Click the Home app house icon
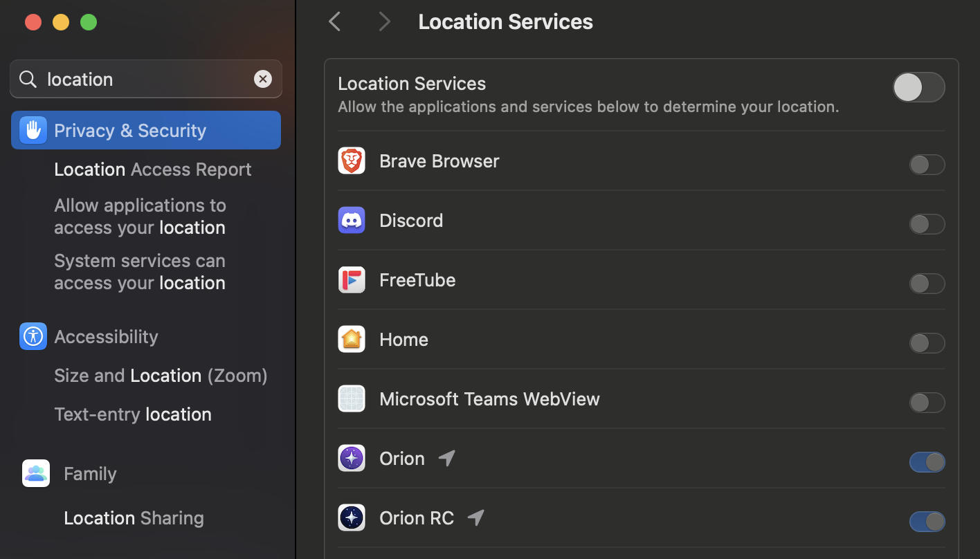Image resolution: width=980 pixels, height=559 pixels. click(x=352, y=340)
